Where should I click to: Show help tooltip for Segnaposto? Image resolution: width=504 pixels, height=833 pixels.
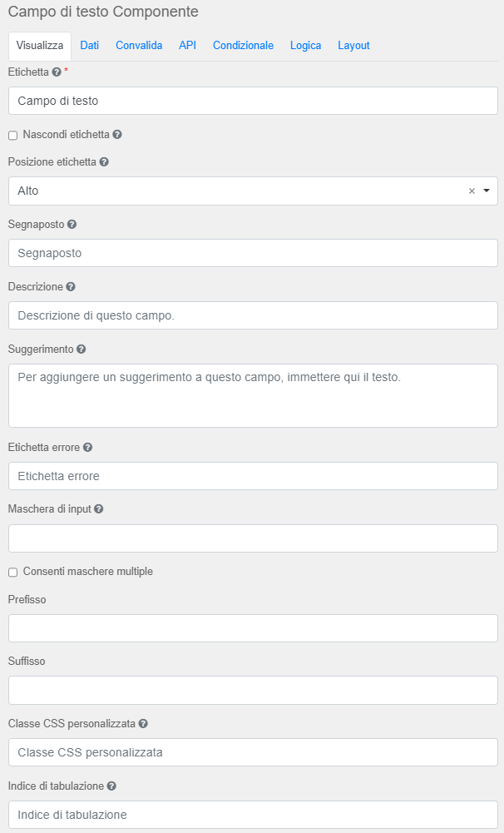click(x=72, y=225)
